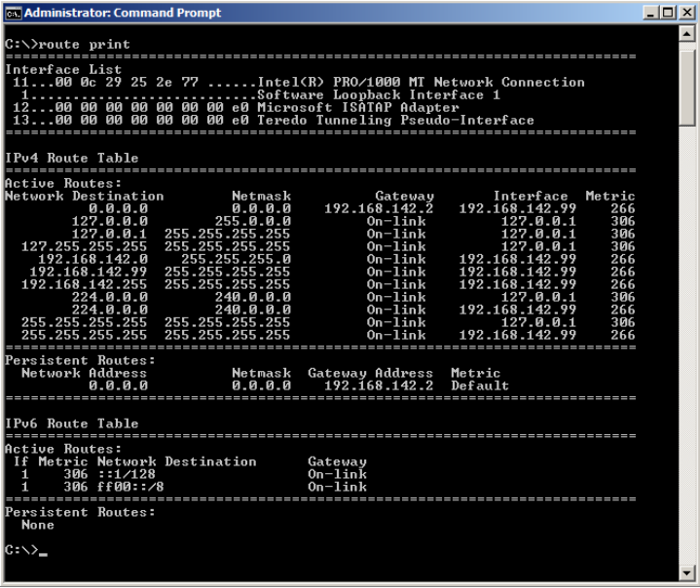
Task: Click the 'Metric' column header in IPv4 active routes
Action: [610, 196]
